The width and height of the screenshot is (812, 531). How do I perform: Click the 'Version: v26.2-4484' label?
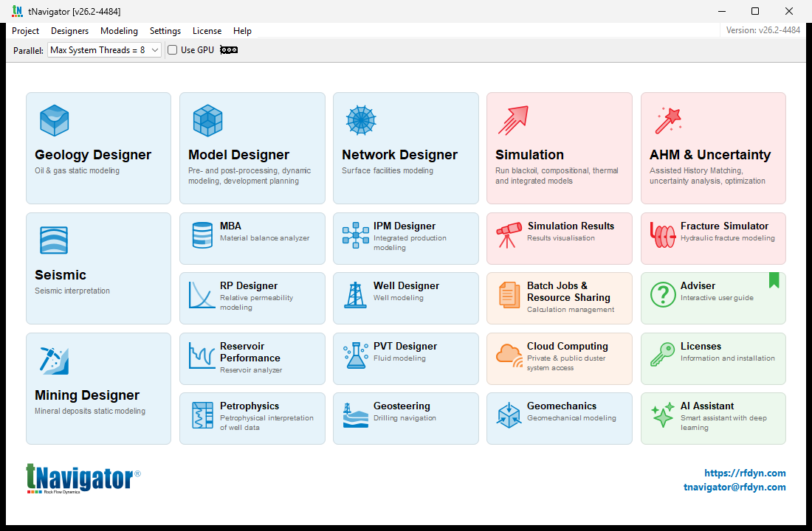click(x=763, y=30)
